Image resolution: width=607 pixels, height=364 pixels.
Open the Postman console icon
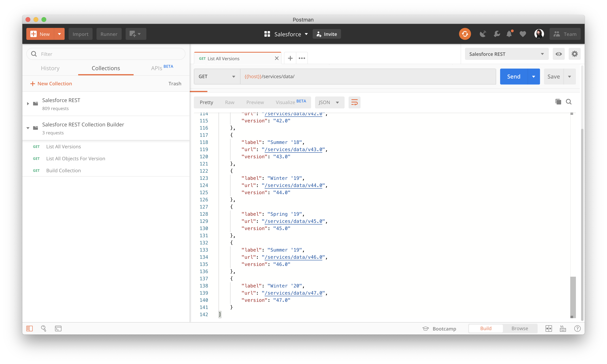point(58,328)
